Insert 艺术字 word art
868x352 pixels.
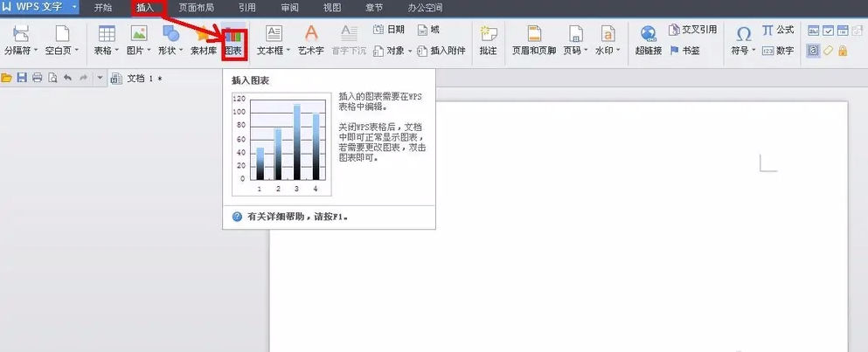pyautogui.click(x=311, y=40)
